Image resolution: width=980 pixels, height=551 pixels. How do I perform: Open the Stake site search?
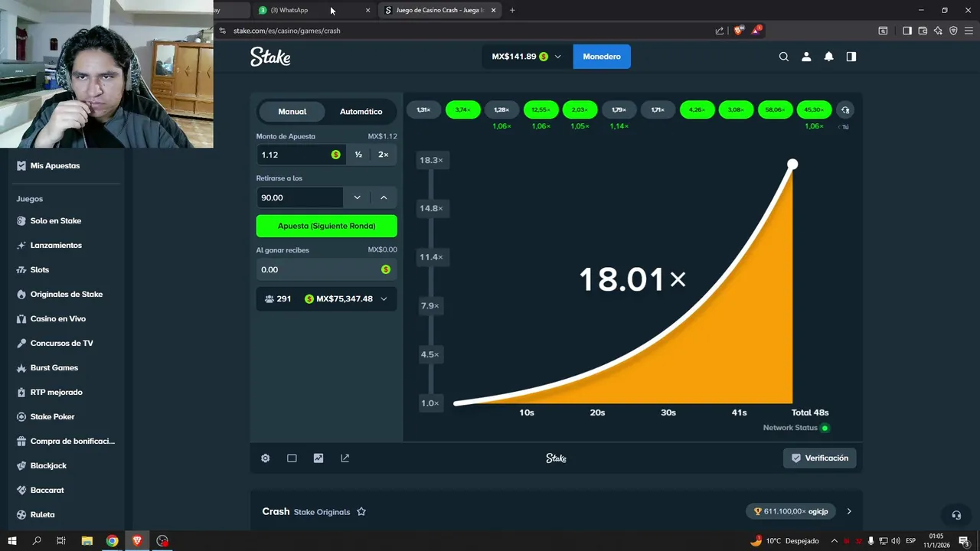783,57
